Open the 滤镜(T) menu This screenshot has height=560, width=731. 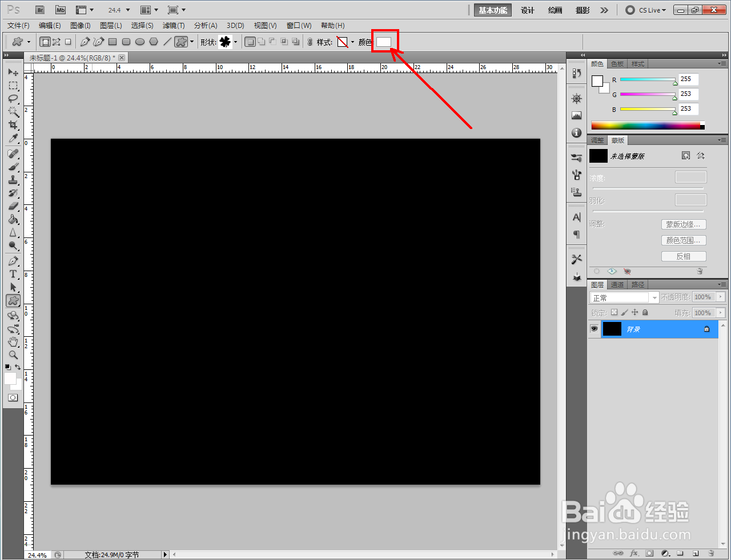(x=174, y=26)
